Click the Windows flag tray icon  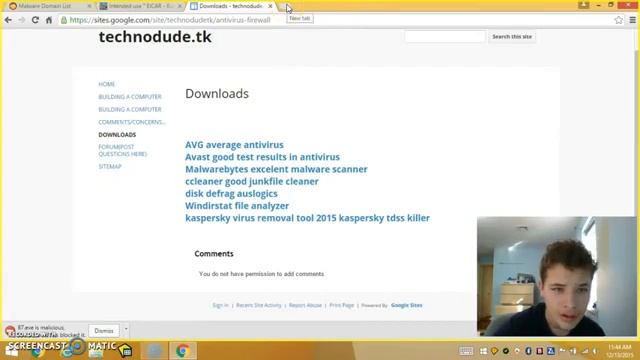point(483,351)
